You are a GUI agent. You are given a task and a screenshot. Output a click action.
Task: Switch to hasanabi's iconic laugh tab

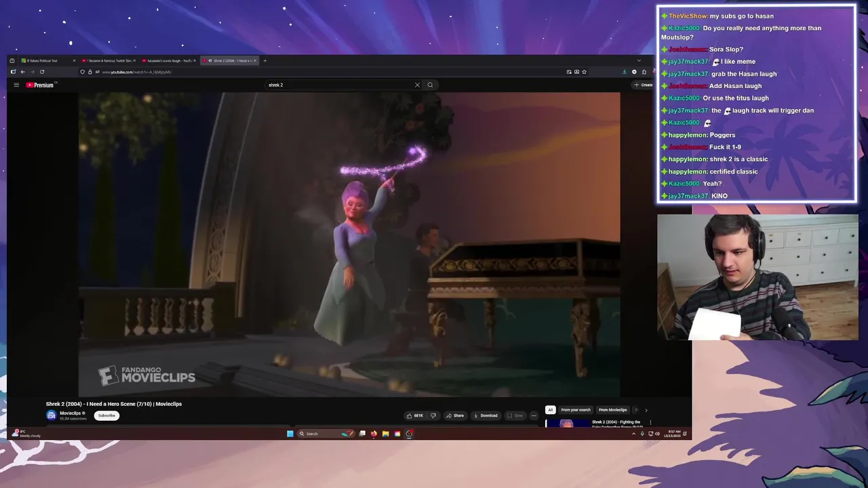(x=167, y=60)
